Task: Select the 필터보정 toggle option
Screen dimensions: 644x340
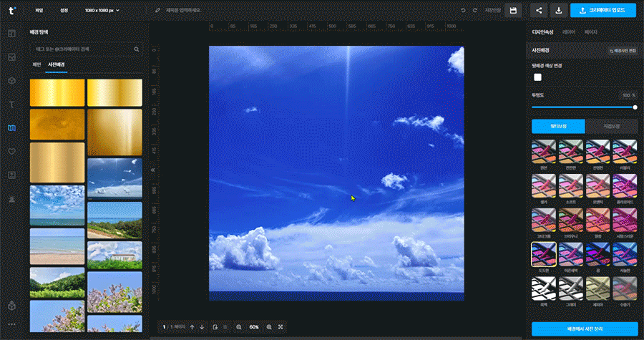Action: (x=558, y=126)
